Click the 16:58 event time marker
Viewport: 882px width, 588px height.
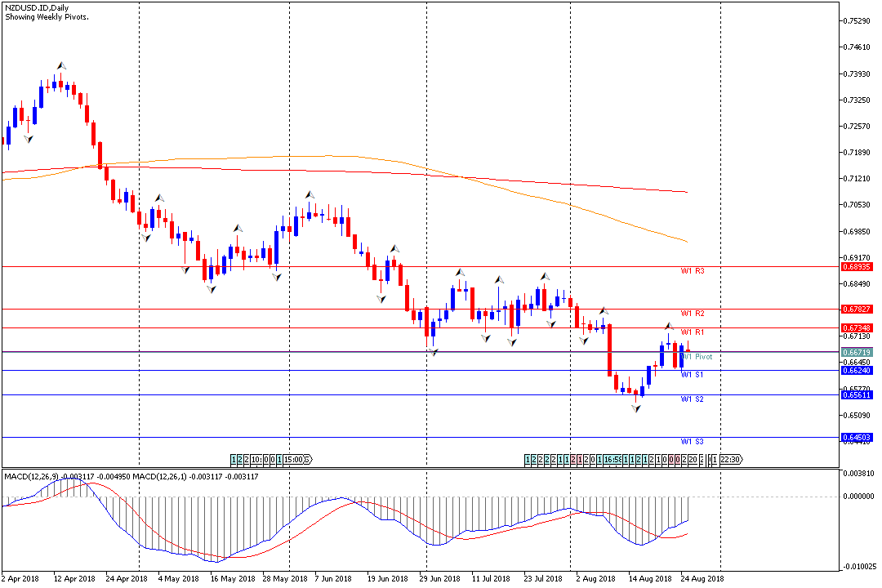coord(612,460)
